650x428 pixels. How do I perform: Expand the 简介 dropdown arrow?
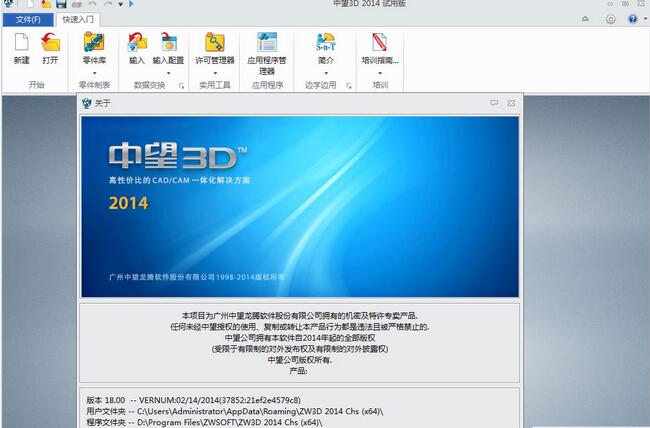(326, 73)
